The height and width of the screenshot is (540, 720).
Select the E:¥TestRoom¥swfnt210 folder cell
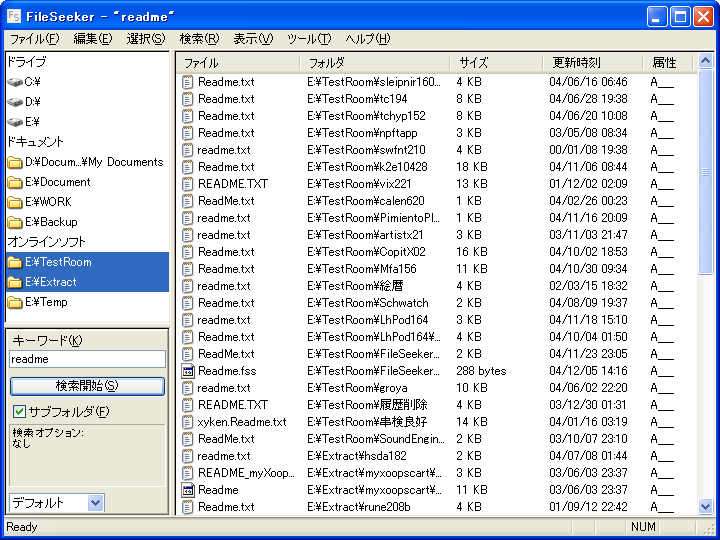pyautogui.click(x=366, y=150)
